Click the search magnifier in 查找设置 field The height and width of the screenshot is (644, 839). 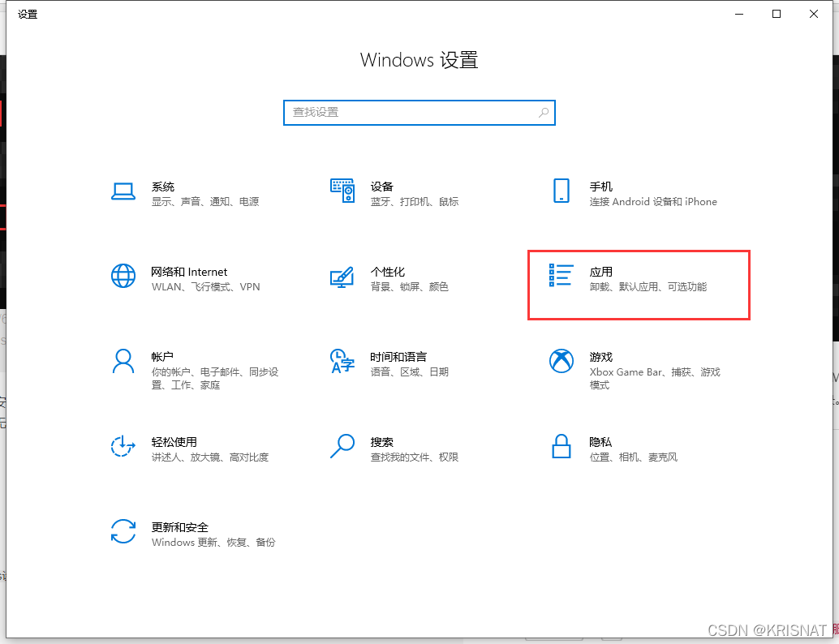(x=543, y=113)
